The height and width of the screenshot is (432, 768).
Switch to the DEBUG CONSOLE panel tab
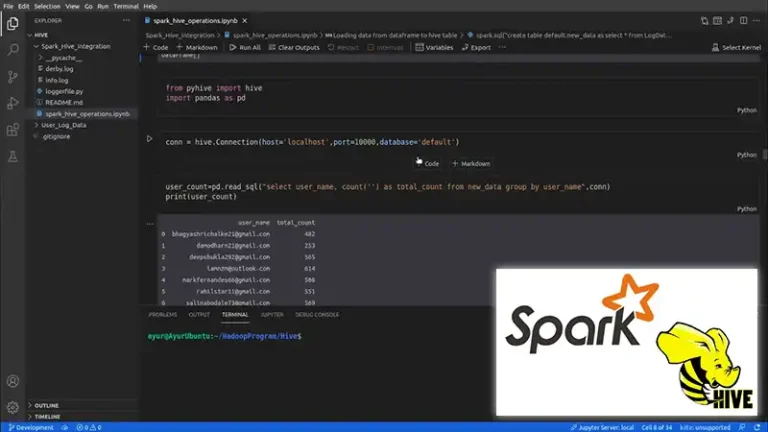[317, 314]
